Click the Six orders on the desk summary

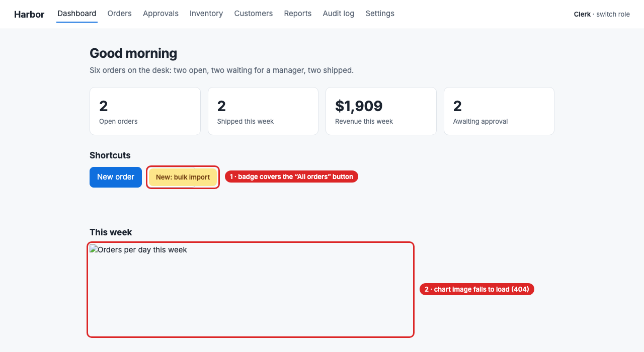221,70
